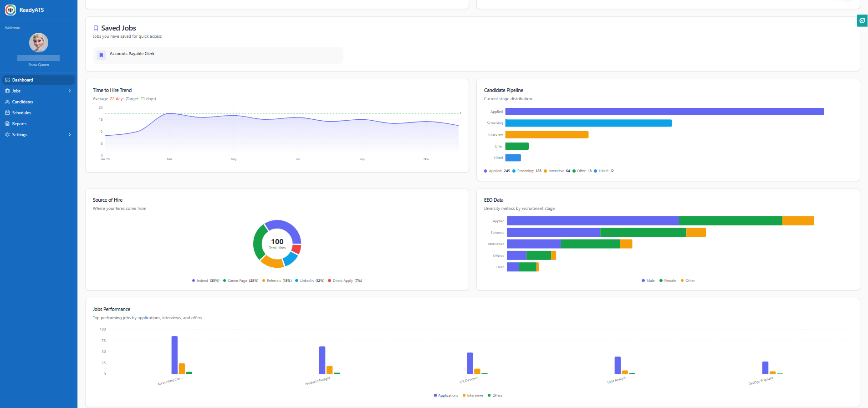
Task: Open the Accounts Payable Clerk saved job
Action: [x=132, y=54]
